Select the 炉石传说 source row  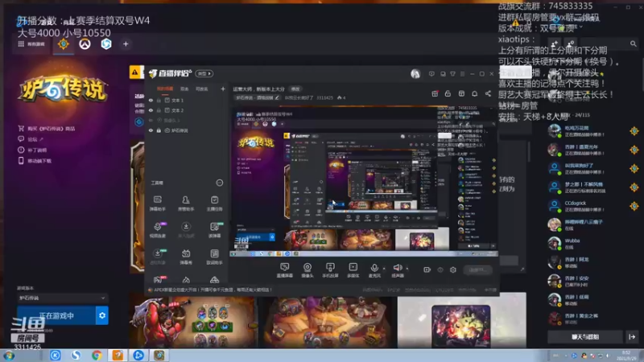point(186,130)
